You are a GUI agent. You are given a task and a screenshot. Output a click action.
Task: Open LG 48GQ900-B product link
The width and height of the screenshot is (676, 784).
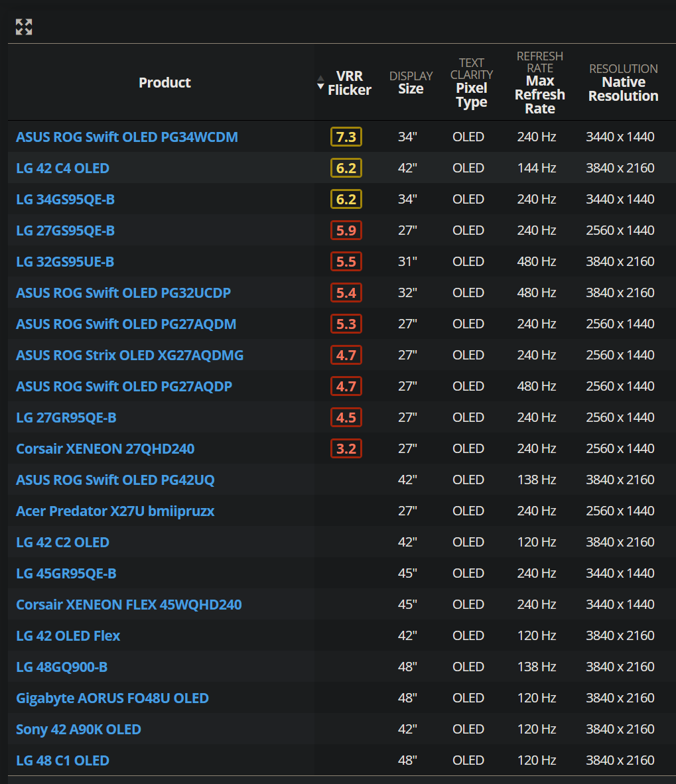62,667
